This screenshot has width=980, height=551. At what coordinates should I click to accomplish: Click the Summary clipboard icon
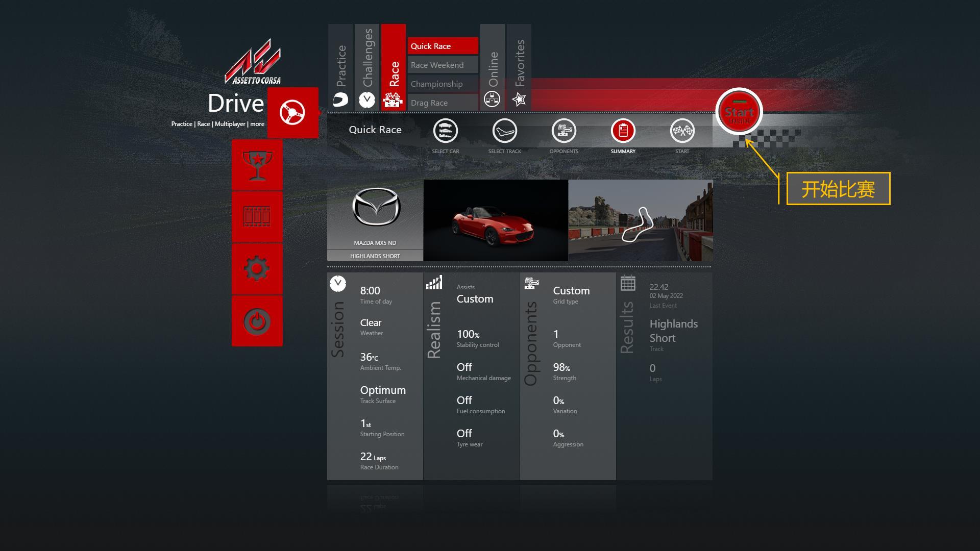[x=623, y=131]
